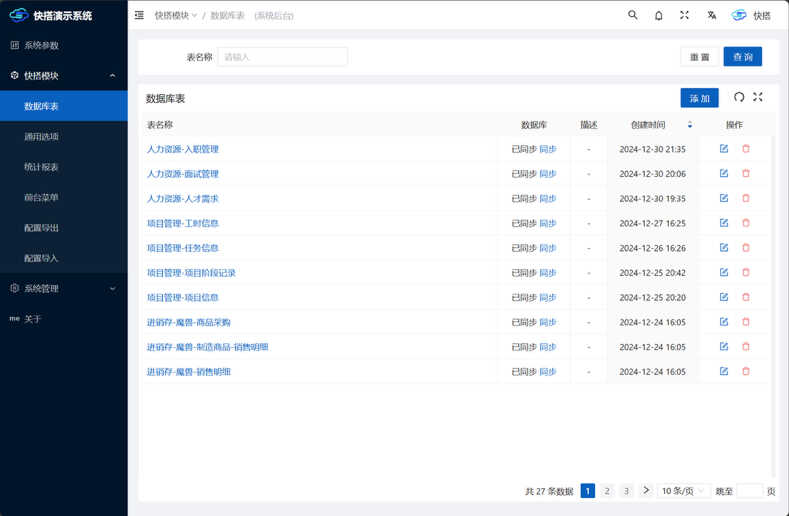Image resolution: width=789 pixels, height=516 pixels.
Task: Expand table card fullscreen icon next to refresh
Action: 758,97
